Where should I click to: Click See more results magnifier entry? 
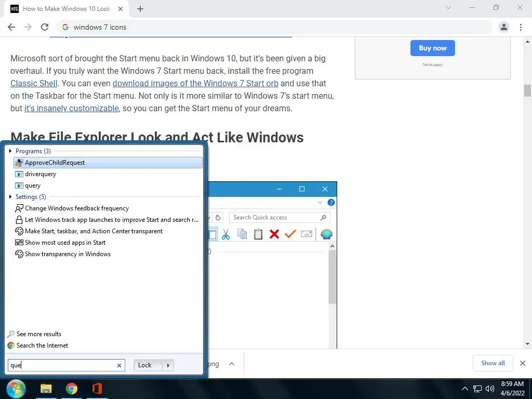coord(34,334)
